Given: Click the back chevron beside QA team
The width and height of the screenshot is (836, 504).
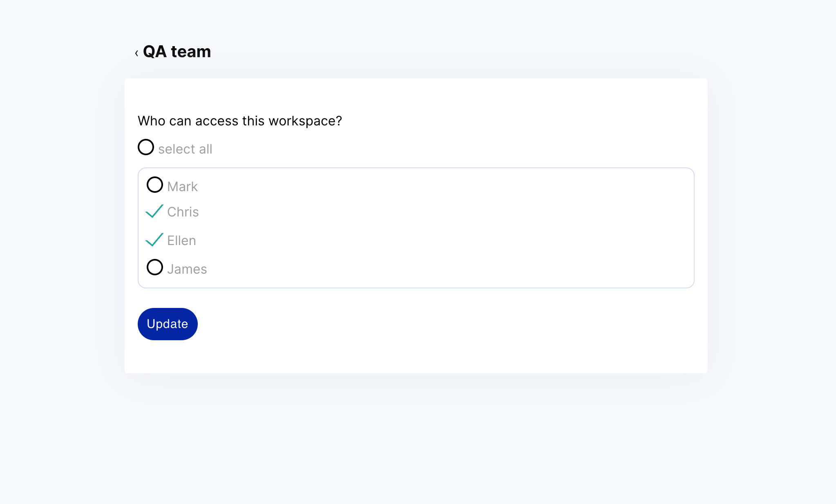Looking at the screenshot, I should click(x=136, y=51).
